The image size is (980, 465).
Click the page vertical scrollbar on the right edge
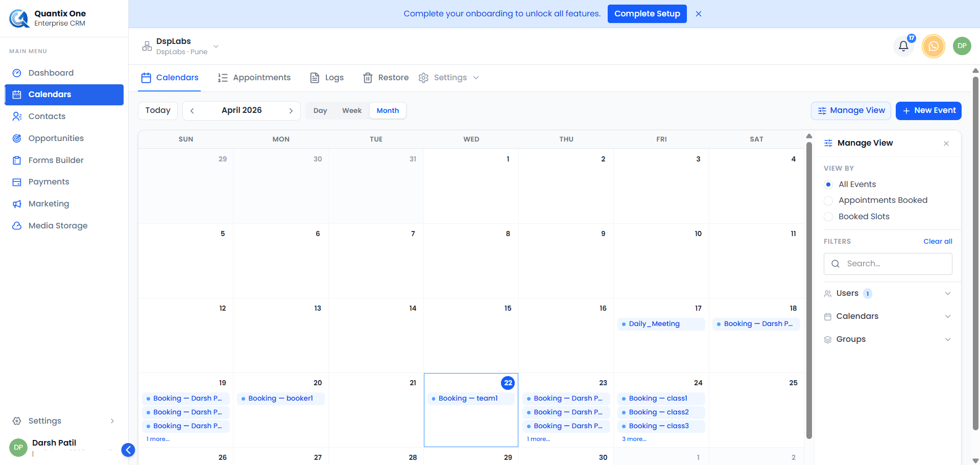tap(975, 253)
